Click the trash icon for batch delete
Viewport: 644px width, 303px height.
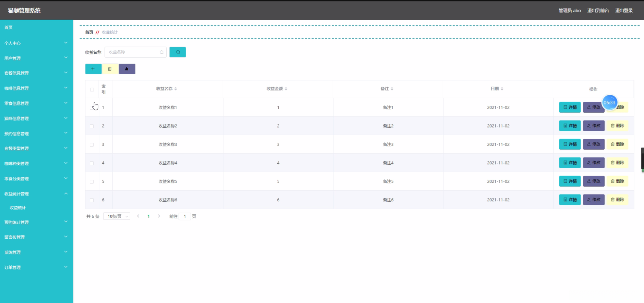(110, 69)
